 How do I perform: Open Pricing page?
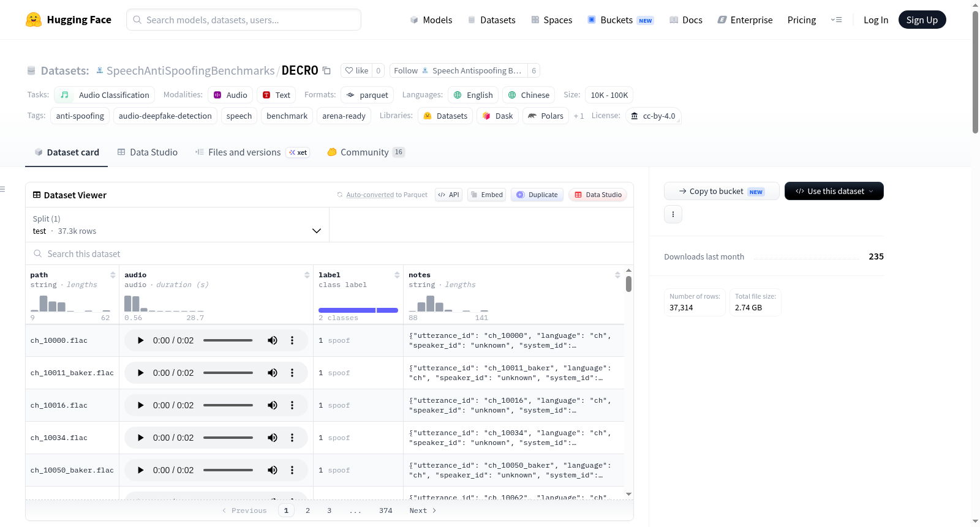point(802,20)
